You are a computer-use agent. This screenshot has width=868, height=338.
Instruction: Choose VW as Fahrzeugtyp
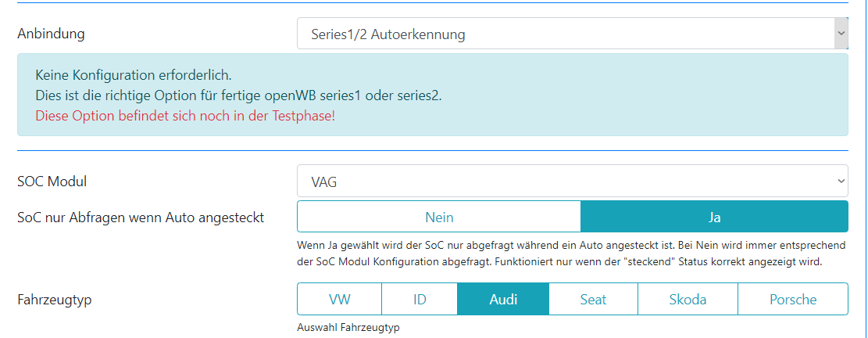(x=339, y=299)
